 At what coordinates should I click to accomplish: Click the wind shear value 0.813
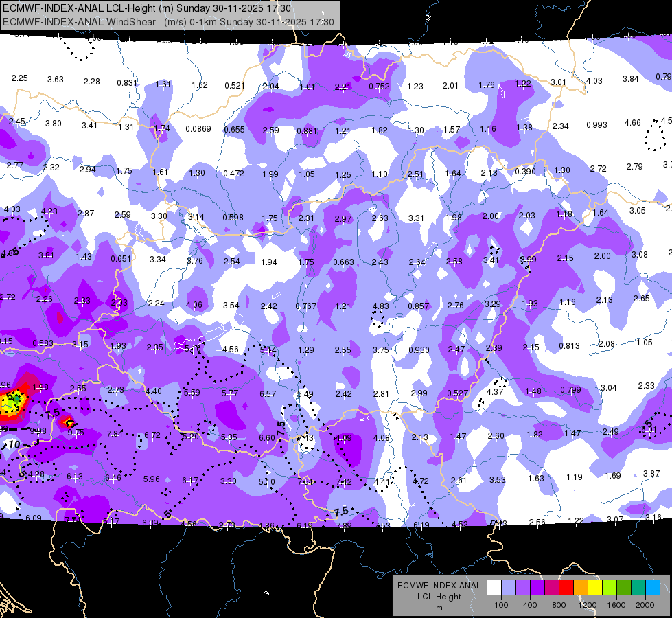569,346
